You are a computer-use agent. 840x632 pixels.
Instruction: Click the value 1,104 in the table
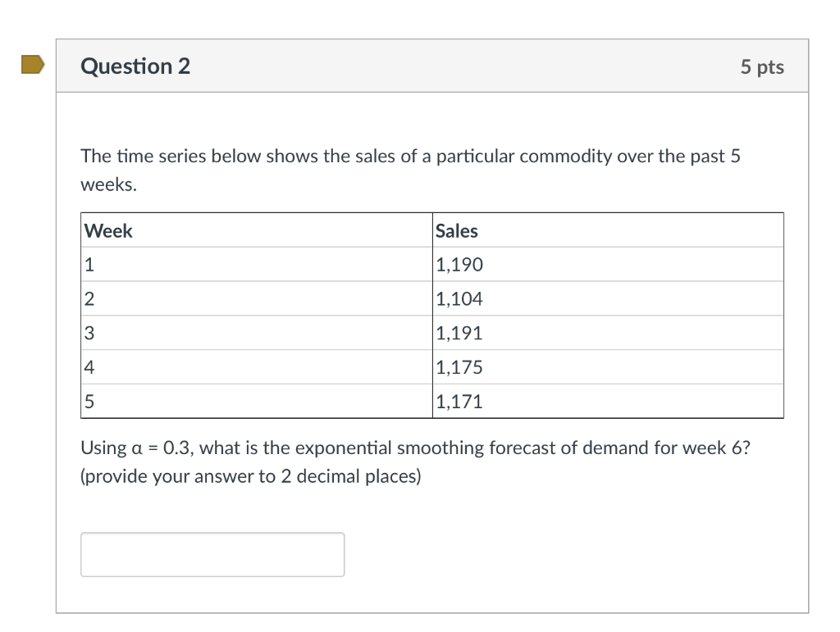(459, 298)
